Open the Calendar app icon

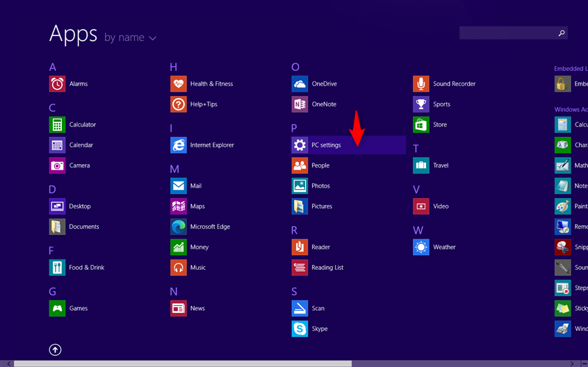(x=57, y=145)
